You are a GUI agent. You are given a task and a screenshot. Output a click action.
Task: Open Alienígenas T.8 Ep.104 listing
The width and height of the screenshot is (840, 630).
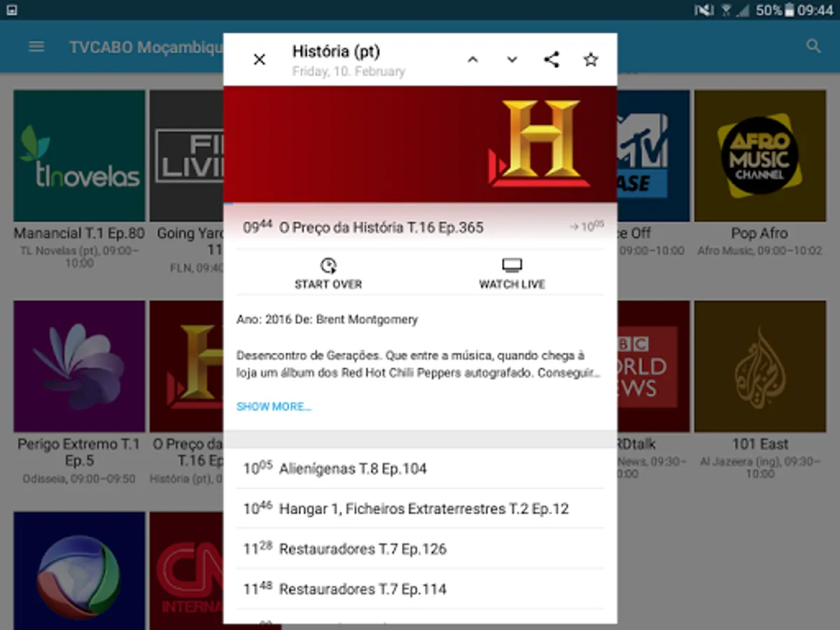[420, 468]
